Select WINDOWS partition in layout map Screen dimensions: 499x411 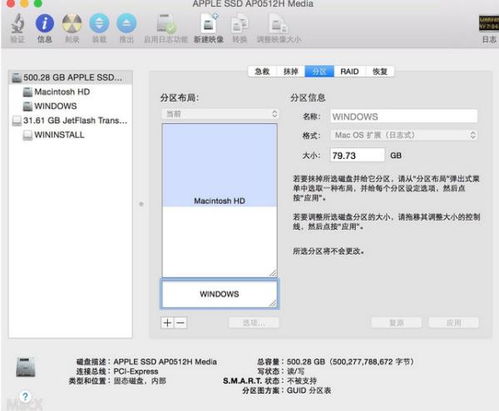coord(220,294)
